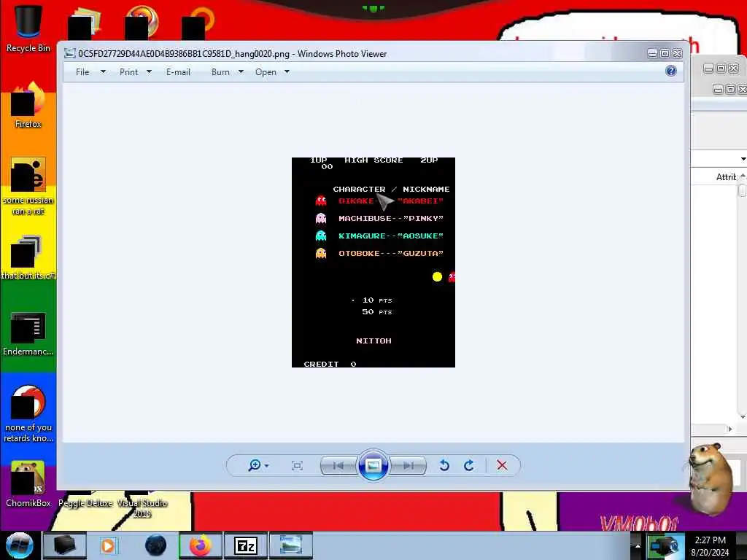
Task: Go to the next image
Action: coord(409,466)
